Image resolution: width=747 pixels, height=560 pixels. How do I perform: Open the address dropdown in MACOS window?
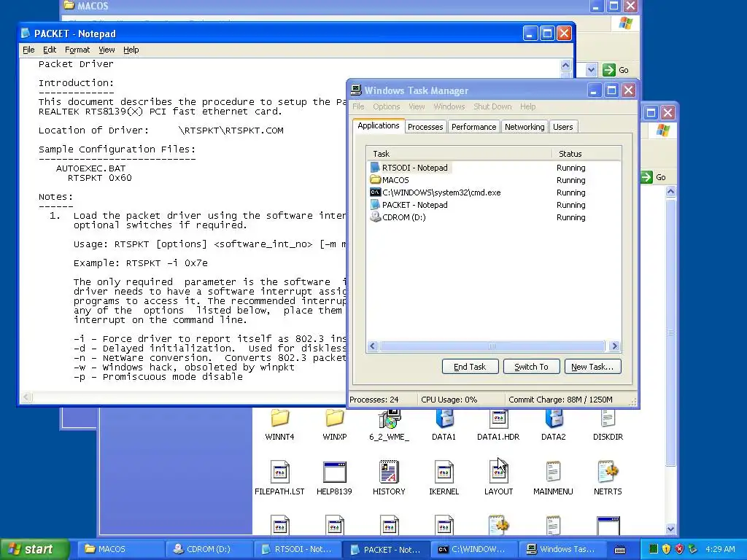pyautogui.click(x=591, y=70)
